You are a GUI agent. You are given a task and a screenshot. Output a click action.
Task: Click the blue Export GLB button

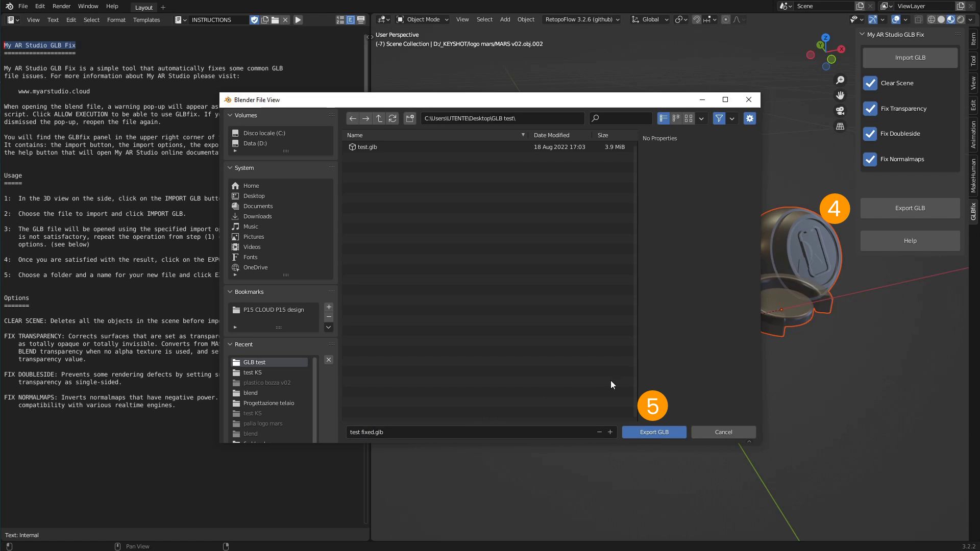(x=654, y=432)
